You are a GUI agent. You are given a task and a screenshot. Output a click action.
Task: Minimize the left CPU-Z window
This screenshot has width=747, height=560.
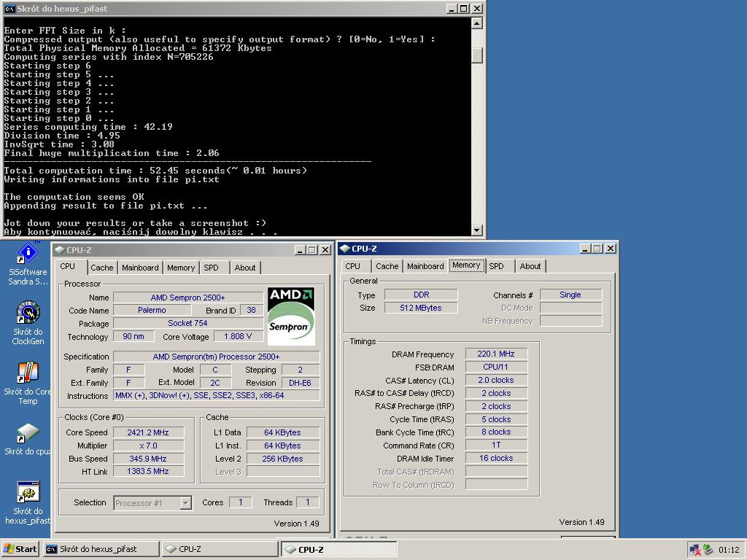pyautogui.click(x=300, y=249)
